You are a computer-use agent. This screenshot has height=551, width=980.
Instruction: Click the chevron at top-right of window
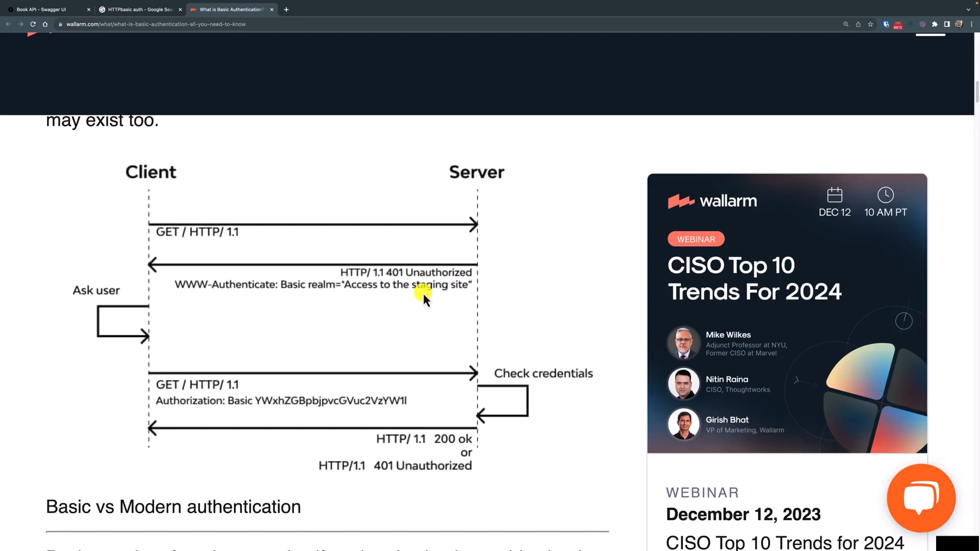coord(968,9)
